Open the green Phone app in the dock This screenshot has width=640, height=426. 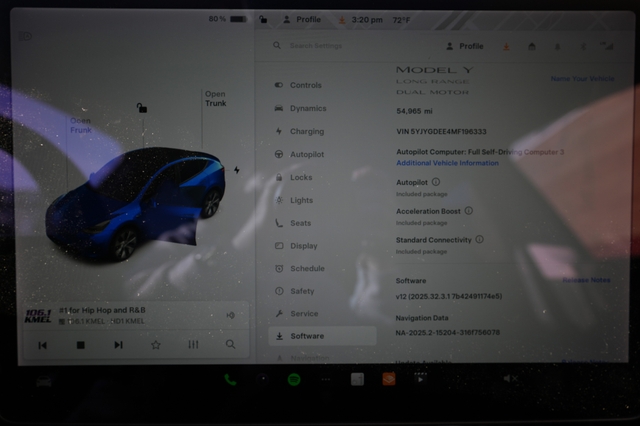(230, 380)
